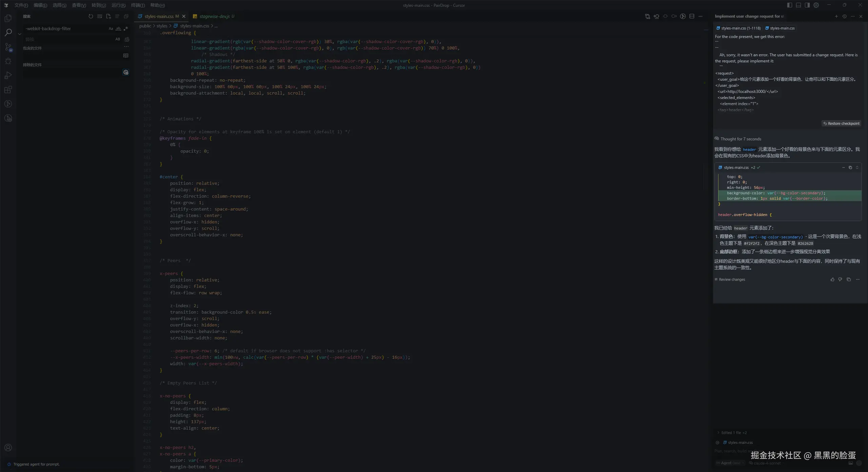Open the claude-4-sonnet model dropdown
Screen dimensions: 868x472
766,463
